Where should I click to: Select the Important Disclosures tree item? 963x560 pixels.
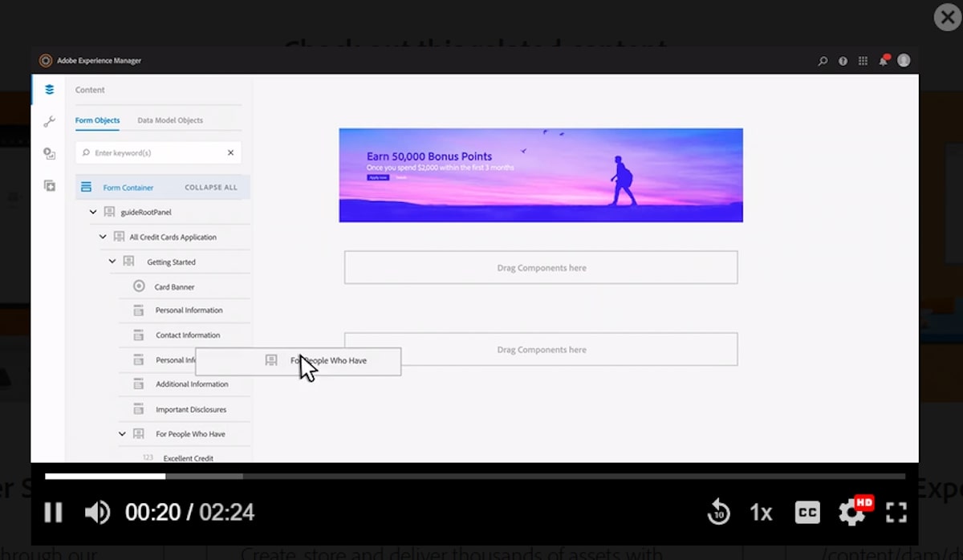click(191, 409)
